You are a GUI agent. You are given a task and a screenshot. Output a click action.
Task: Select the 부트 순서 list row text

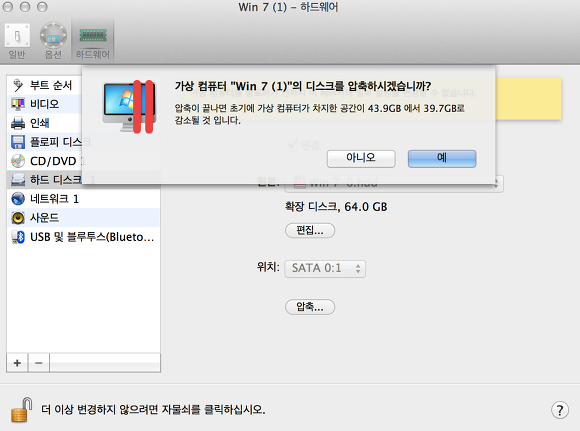click(x=51, y=85)
